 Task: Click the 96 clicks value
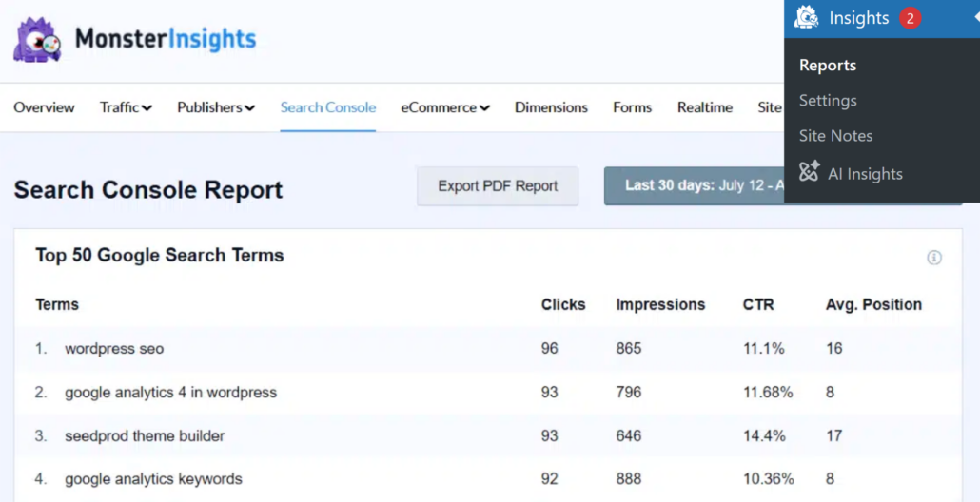549,348
